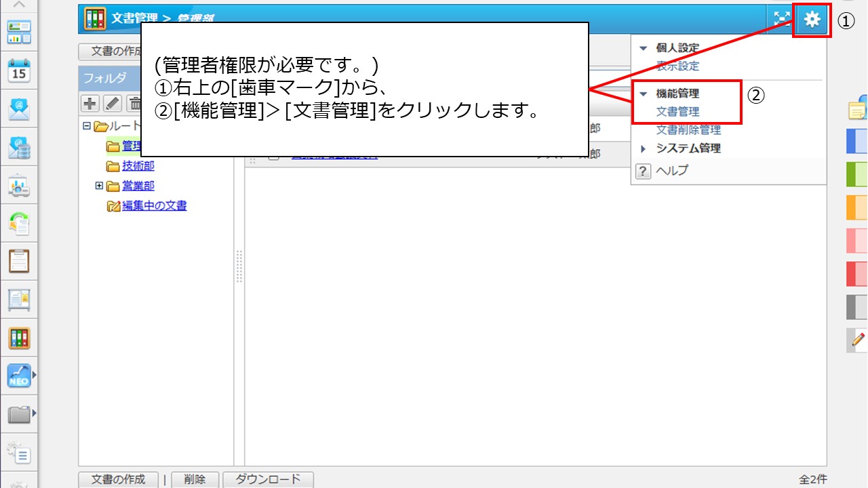Open the 営業部 folder link
The height and width of the screenshot is (488, 868).
(138, 186)
